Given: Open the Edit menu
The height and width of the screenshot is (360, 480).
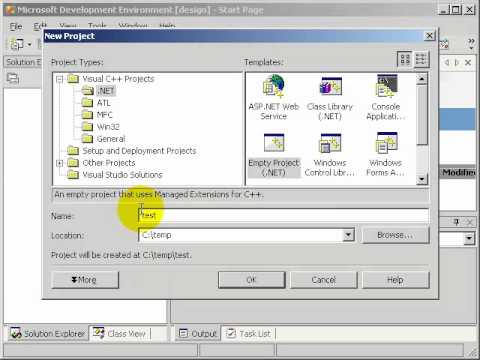Looking at the screenshot, I should pos(40,25).
